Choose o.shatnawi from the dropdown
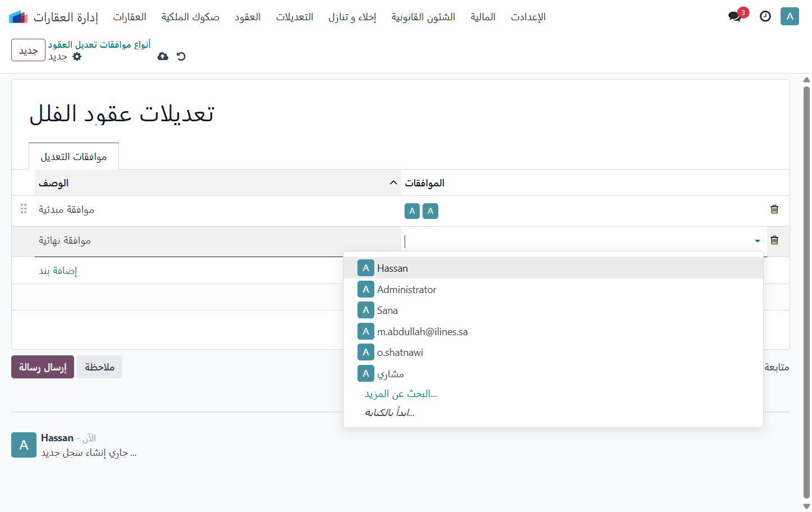 click(553, 353)
